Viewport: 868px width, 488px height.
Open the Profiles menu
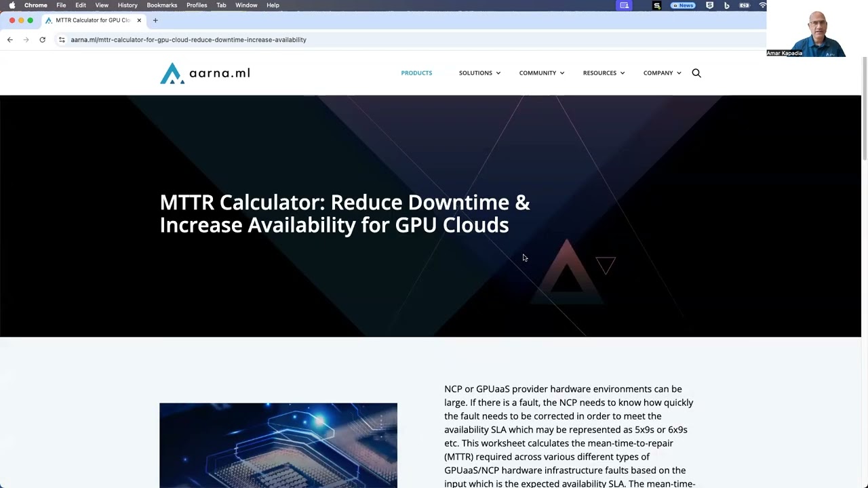tap(197, 5)
